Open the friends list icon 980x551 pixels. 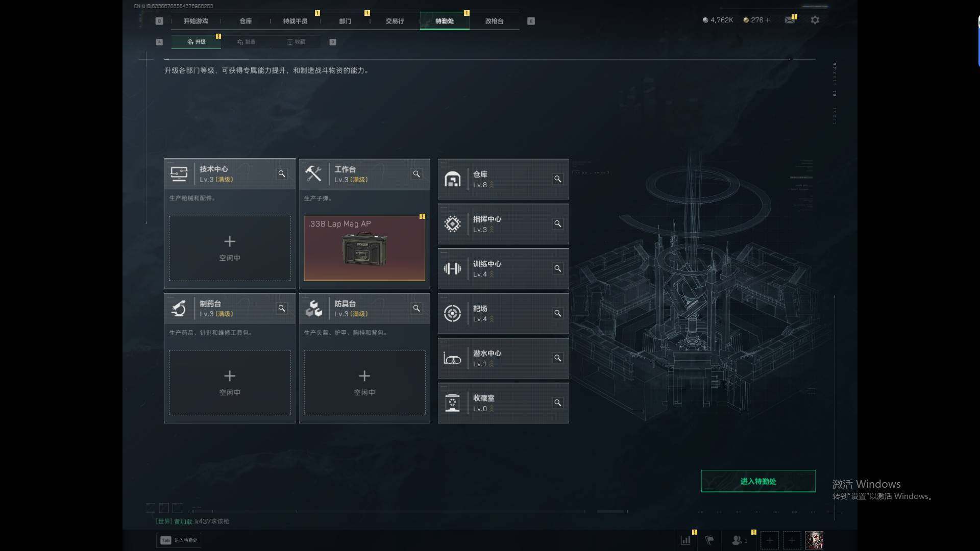point(739,540)
